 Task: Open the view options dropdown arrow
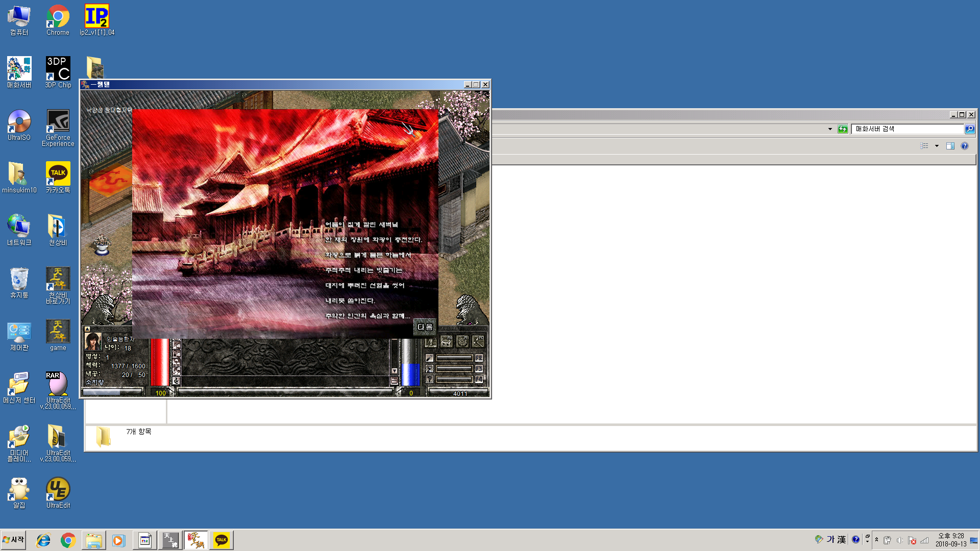pyautogui.click(x=937, y=146)
